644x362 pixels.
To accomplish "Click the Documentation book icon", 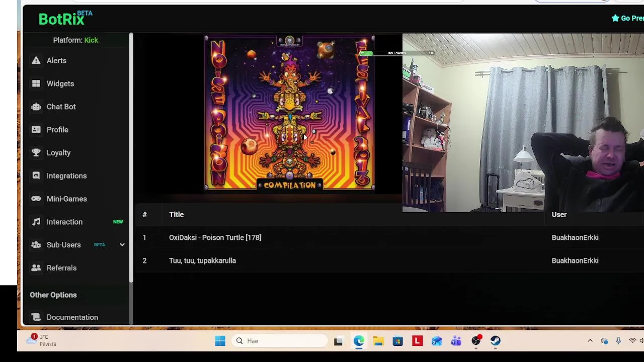I will click(x=36, y=317).
